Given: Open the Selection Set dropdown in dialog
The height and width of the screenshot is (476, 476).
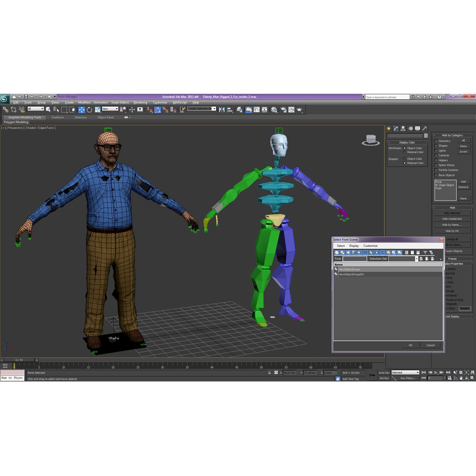Looking at the screenshot, I should coord(403,259).
